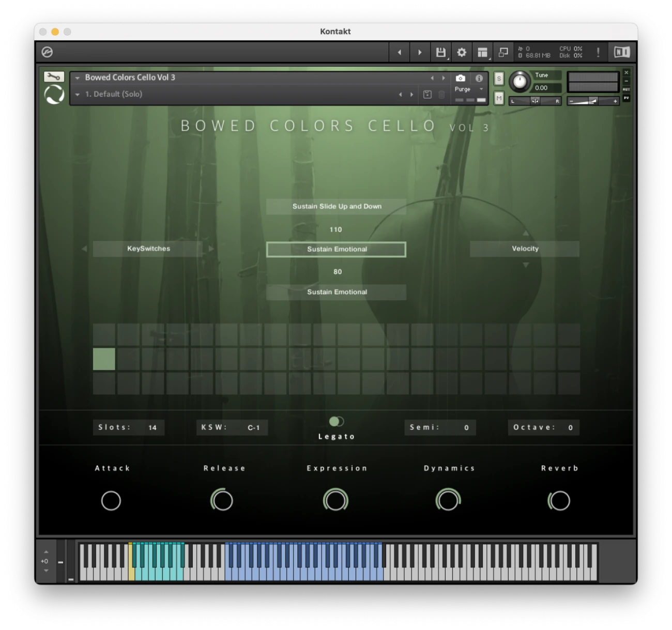Adjust the Reverb knob

click(x=559, y=500)
